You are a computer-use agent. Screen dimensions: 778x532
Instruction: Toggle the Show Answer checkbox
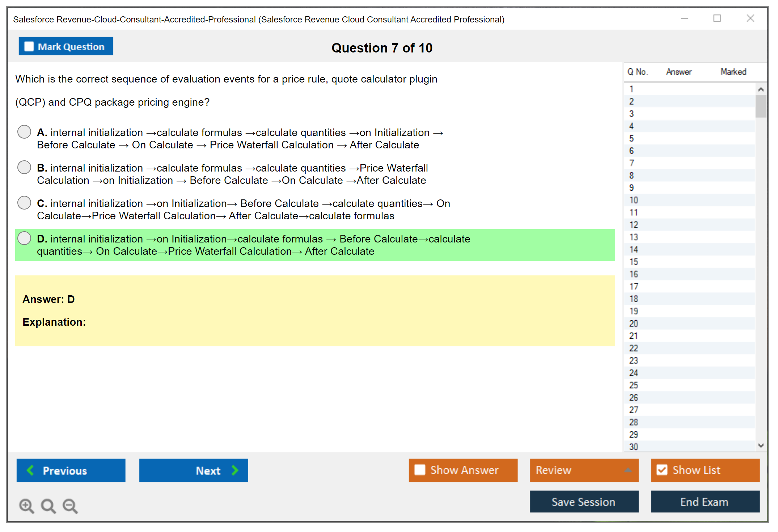(x=420, y=470)
